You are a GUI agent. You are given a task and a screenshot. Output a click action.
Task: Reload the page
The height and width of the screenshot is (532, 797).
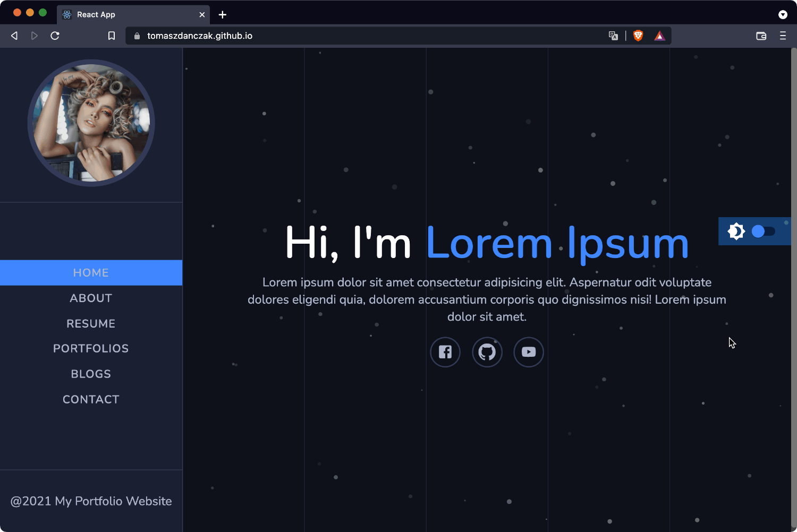tap(55, 36)
